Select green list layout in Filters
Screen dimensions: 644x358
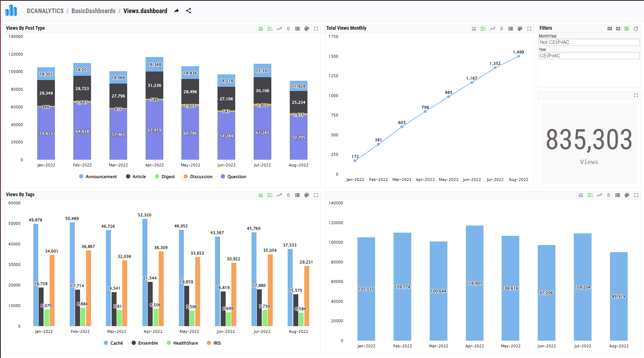coord(627,29)
